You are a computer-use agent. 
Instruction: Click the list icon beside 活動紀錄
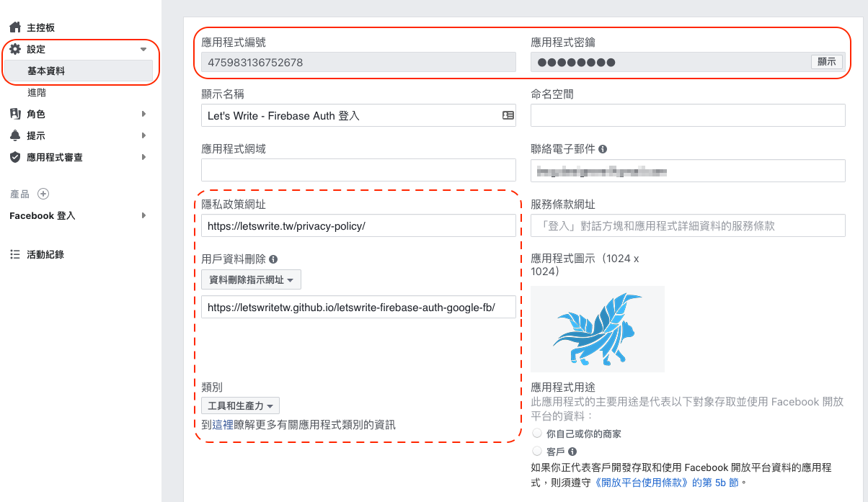coord(14,254)
